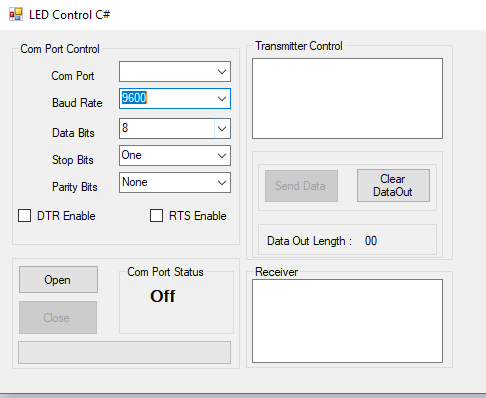Click the Stop Bits label
486x398 pixels.
click(x=73, y=160)
